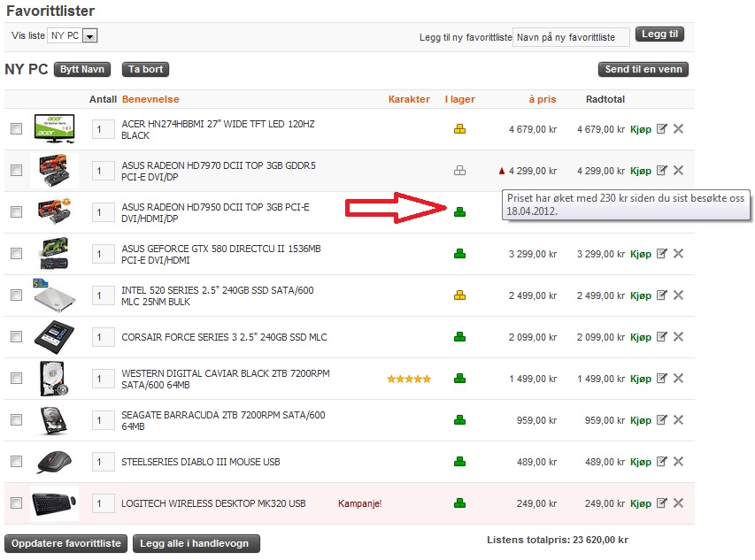Open Western Digital Caviar product thumbnail
Screen dimensions: 755x560
point(54,379)
